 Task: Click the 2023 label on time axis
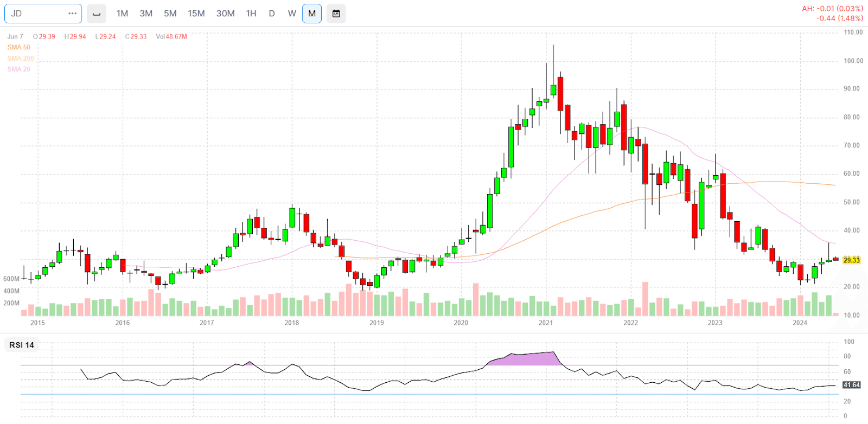tap(715, 323)
